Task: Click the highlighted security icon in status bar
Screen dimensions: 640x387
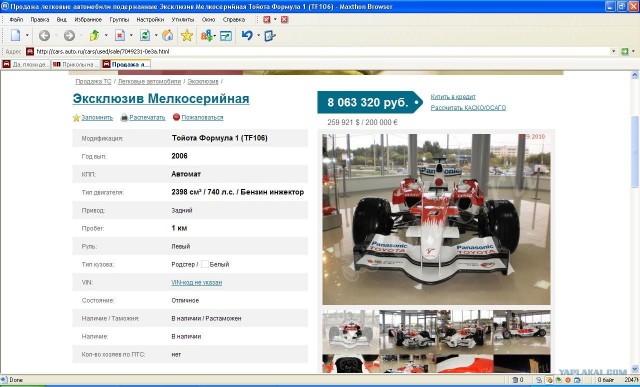Action: coord(549,380)
